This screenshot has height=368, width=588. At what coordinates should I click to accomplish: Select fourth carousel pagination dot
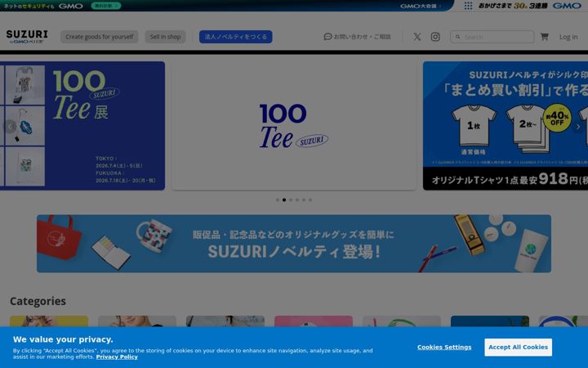coord(297,200)
